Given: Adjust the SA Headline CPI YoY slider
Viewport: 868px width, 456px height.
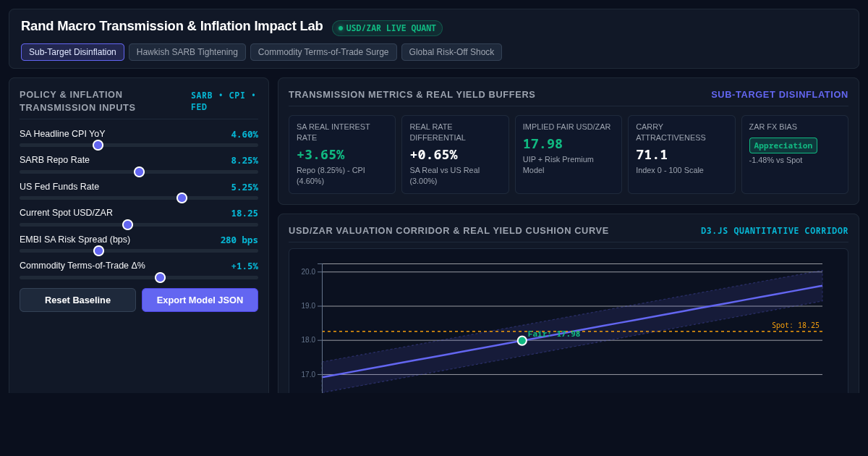Looking at the screenshot, I should click(139, 145).
